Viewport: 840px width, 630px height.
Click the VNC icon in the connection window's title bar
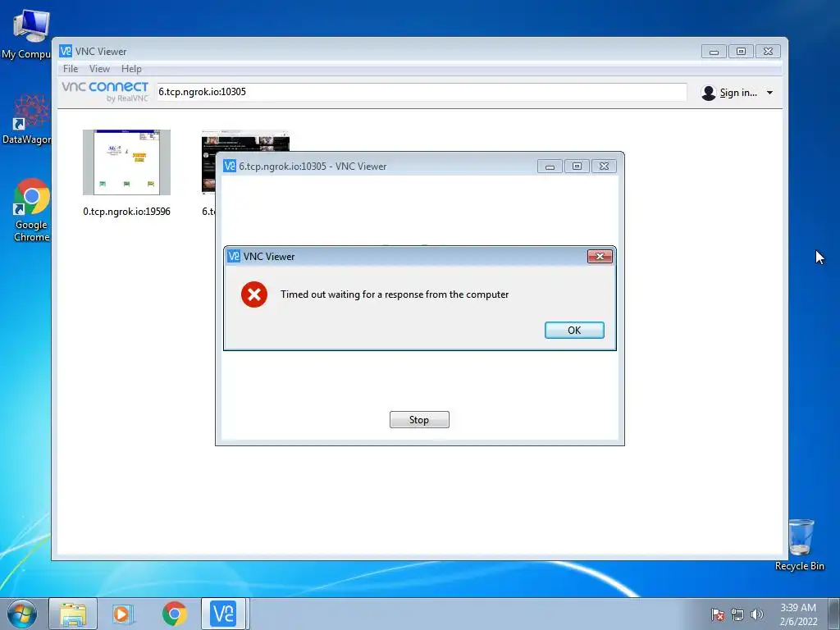pyautogui.click(x=230, y=166)
